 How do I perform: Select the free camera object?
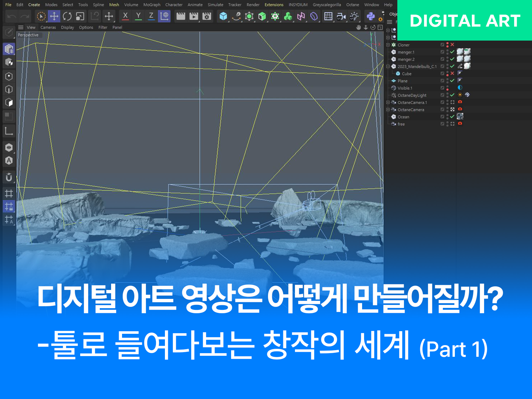(x=401, y=124)
